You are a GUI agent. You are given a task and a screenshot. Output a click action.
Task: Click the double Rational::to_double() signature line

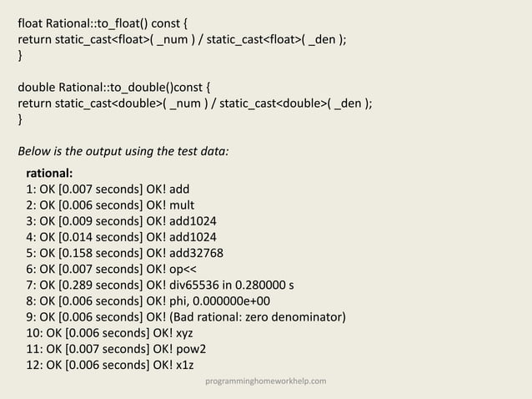pyautogui.click(x=114, y=88)
